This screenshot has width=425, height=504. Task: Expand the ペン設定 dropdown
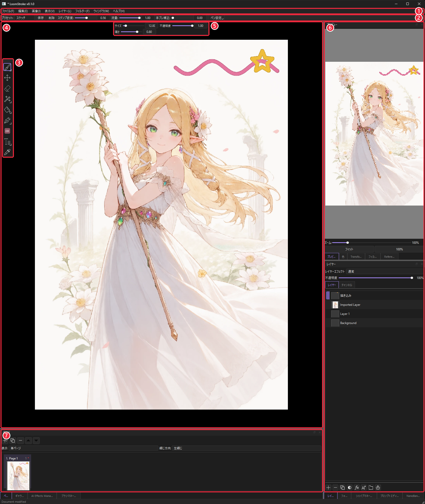point(217,18)
